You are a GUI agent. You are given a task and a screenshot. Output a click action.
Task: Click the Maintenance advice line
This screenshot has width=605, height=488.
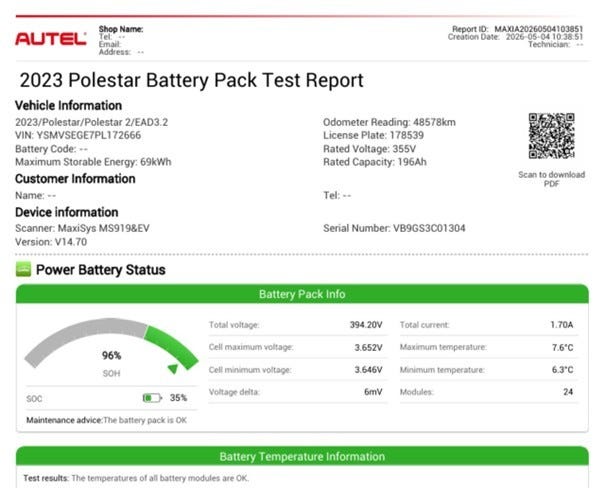coord(106,420)
